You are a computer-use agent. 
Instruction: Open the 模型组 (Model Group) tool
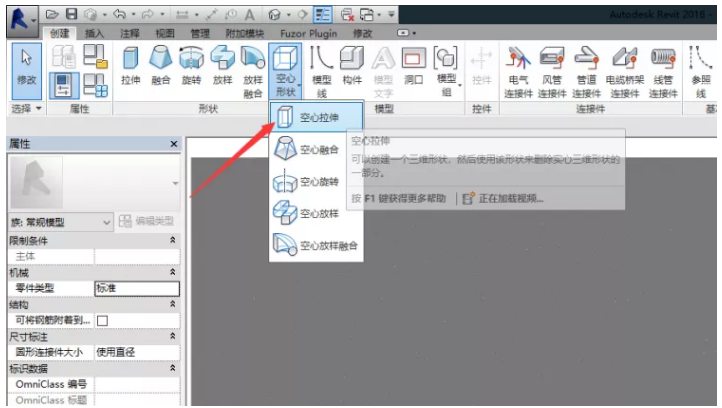coord(446,71)
